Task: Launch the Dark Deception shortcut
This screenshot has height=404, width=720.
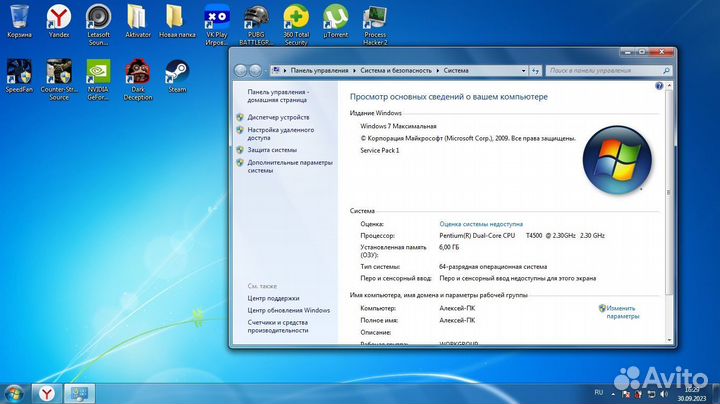Action: click(138, 80)
